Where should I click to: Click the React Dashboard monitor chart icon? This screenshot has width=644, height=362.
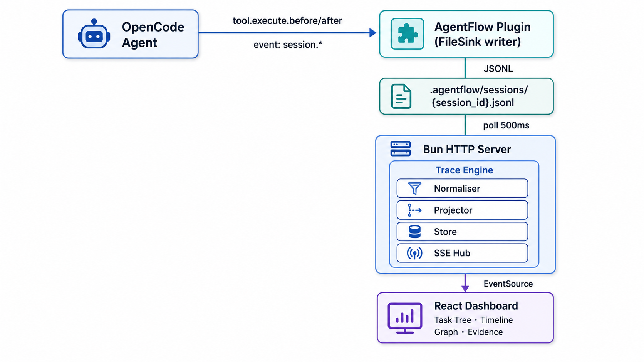click(405, 318)
